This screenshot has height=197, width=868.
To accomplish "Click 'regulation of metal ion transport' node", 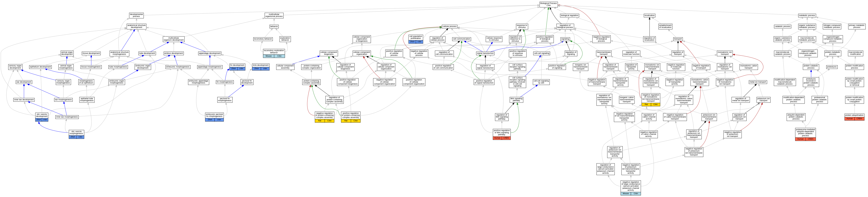I will (740, 99).
